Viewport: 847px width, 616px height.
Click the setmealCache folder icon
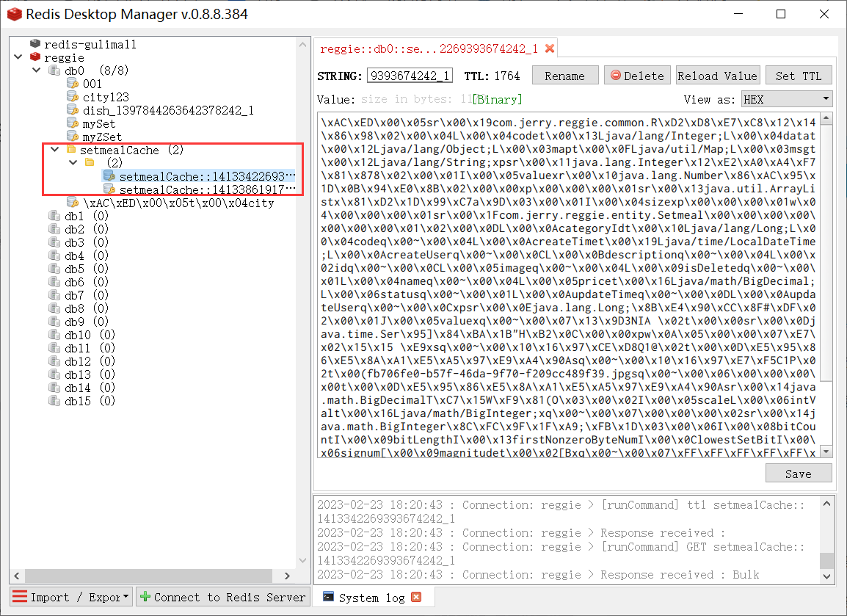pyautogui.click(x=70, y=149)
